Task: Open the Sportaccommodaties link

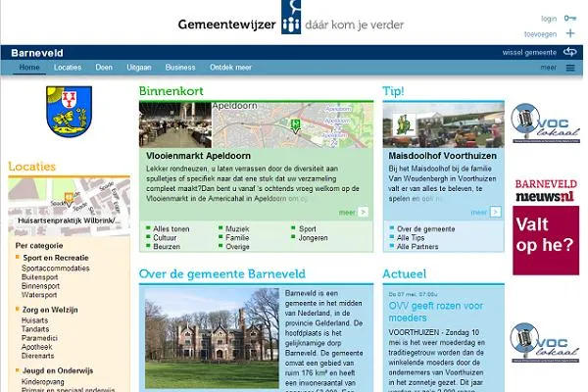Action: (56, 269)
